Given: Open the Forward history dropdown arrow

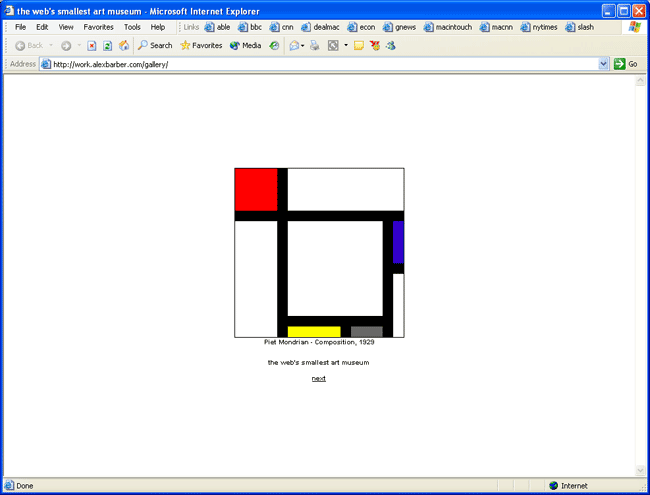Looking at the screenshot, I should [x=79, y=45].
